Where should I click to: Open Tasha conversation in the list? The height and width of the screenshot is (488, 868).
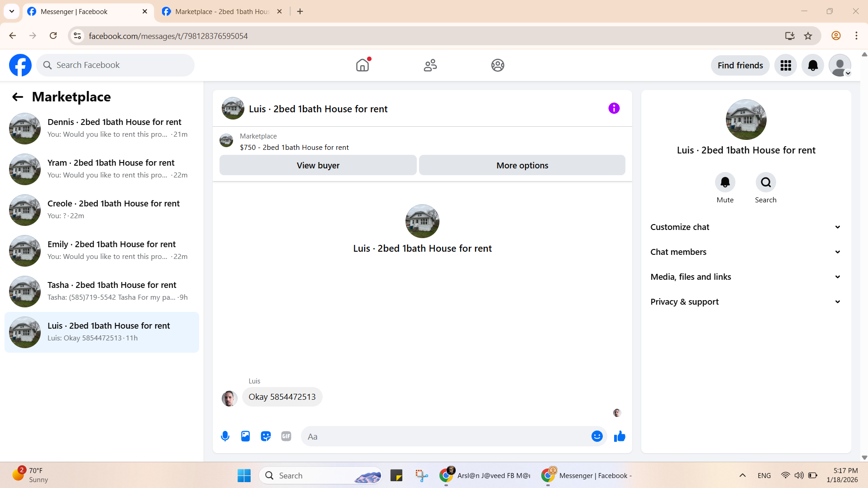(102, 292)
